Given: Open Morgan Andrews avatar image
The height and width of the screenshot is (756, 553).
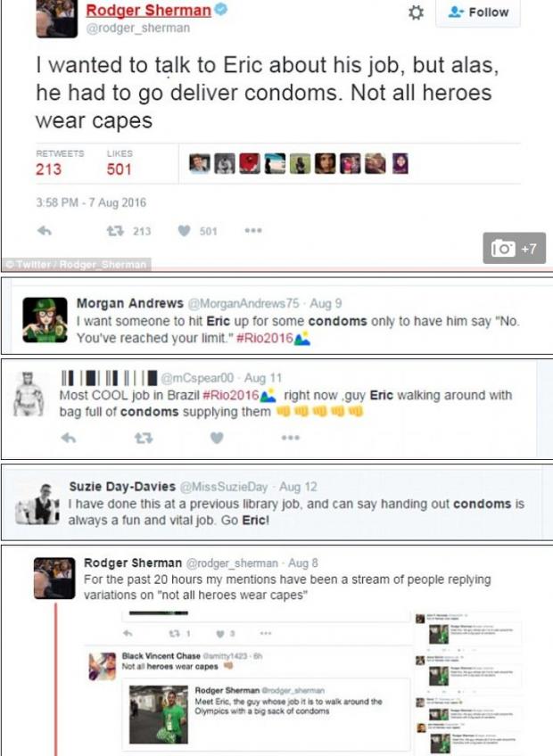Looking at the screenshot, I should coord(45,320).
